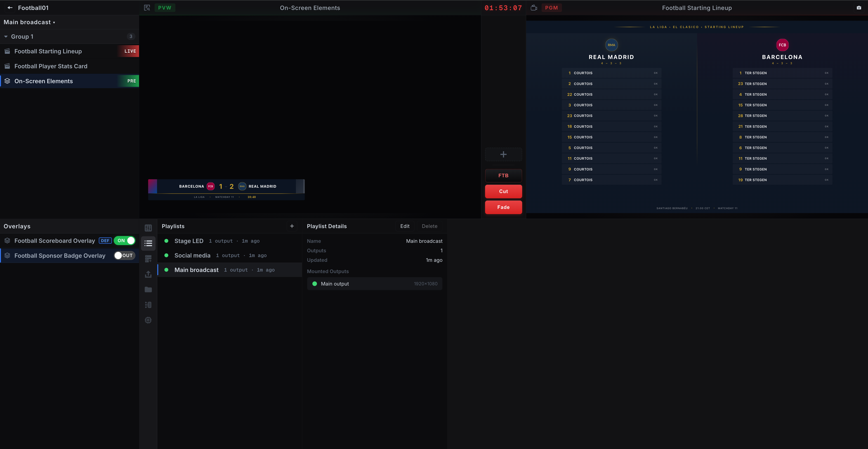Viewport: 868px width, 449px height.
Task: Click the FTB button
Action: coord(503,176)
